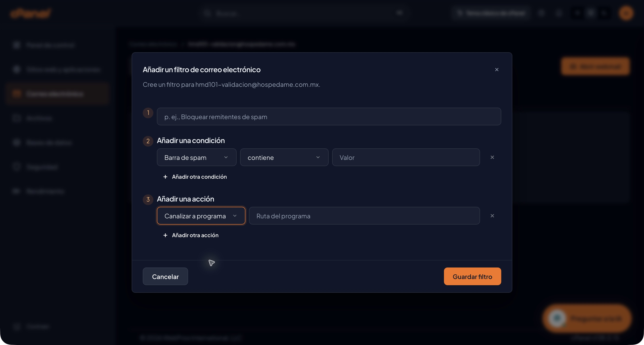This screenshot has width=644, height=345.
Task: Click the Cancelar button
Action: (165, 276)
